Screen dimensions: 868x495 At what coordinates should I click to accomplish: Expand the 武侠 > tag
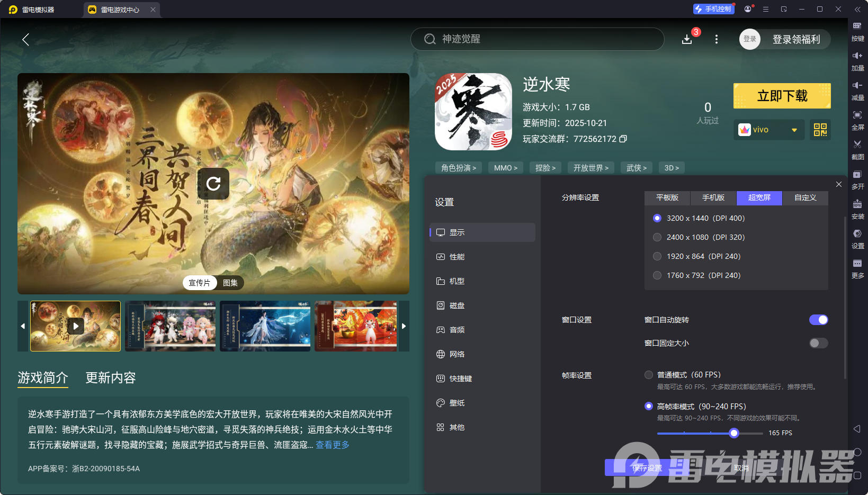637,168
